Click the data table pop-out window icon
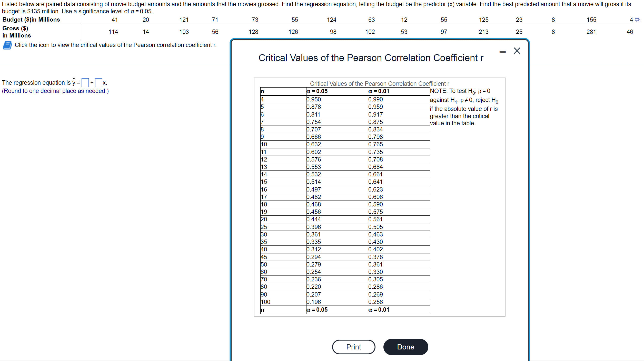The height and width of the screenshot is (361, 644). click(x=637, y=20)
